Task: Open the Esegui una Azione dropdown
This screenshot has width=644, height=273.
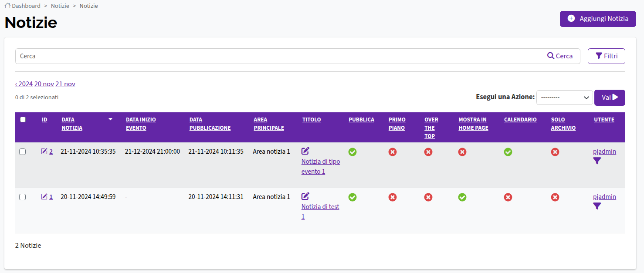Action: tap(565, 98)
